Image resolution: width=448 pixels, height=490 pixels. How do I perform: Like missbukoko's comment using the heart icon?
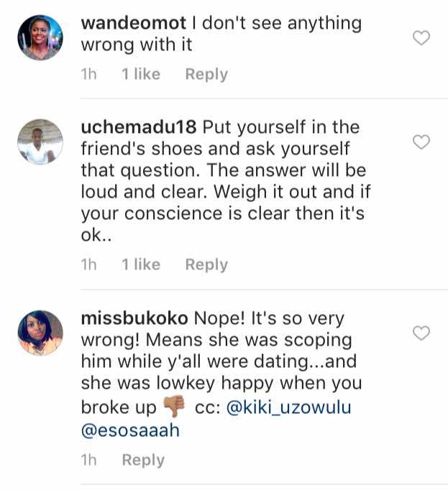(x=421, y=333)
